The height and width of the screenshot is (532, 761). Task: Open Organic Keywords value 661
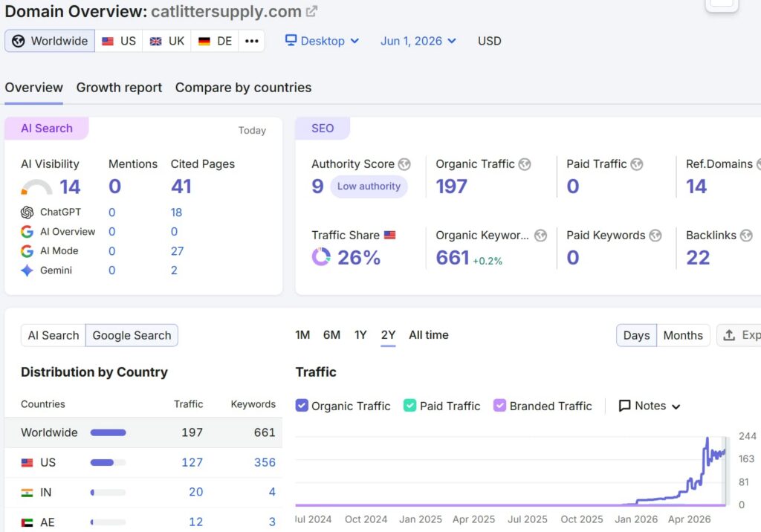pyautogui.click(x=453, y=258)
